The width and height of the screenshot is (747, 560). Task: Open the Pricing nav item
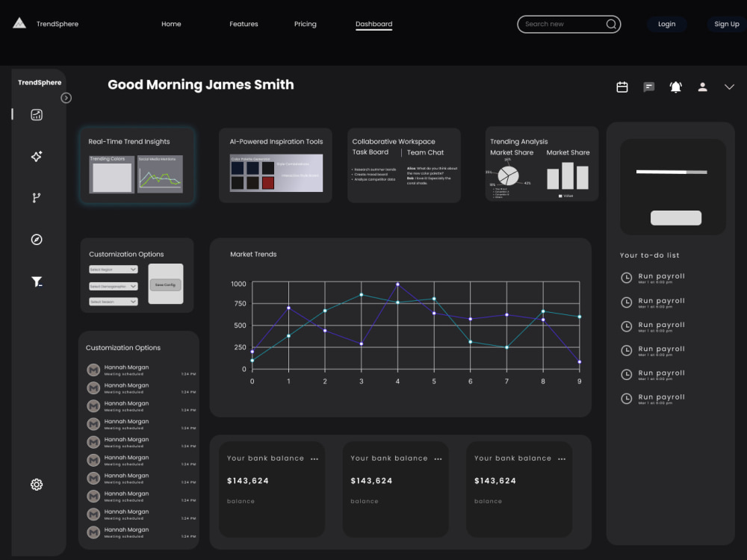[306, 24]
